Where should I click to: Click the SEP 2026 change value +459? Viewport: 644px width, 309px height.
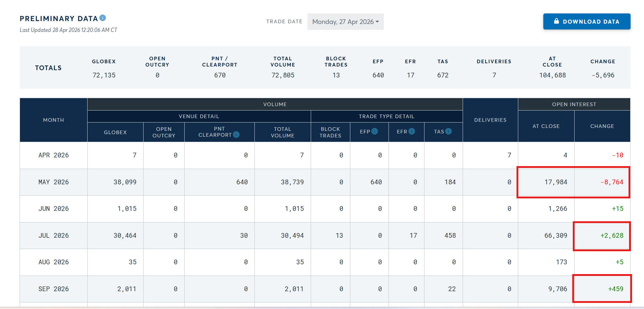click(x=616, y=289)
